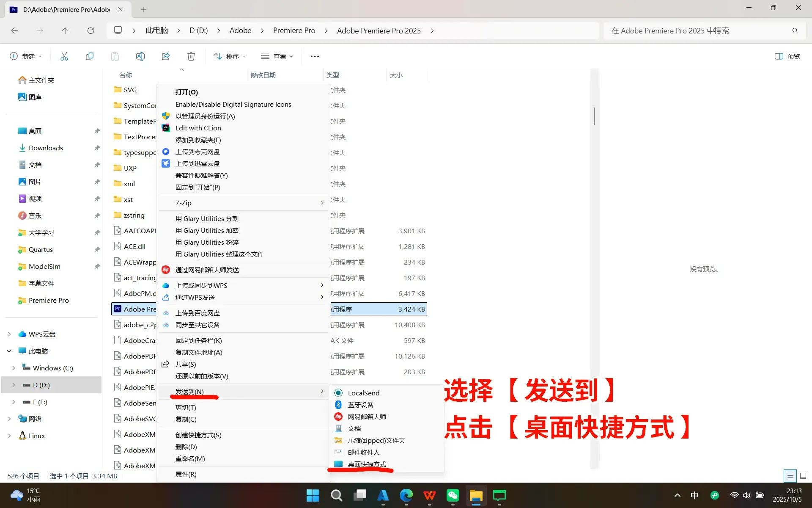Click the Rename icon in toolbar
The width and height of the screenshot is (812, 508).
coord(140,56)
